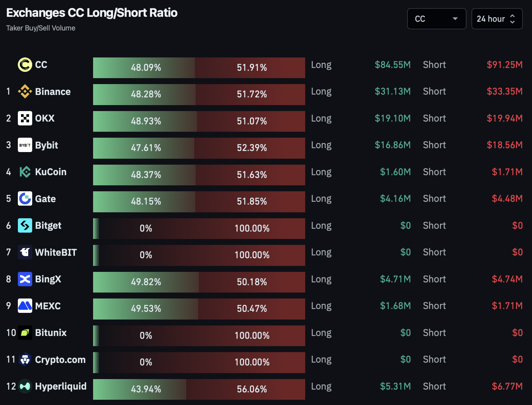This screenshot has width=532, height=405.
Task: Click the Bitunix exchange name
Action: coord(51,333)
